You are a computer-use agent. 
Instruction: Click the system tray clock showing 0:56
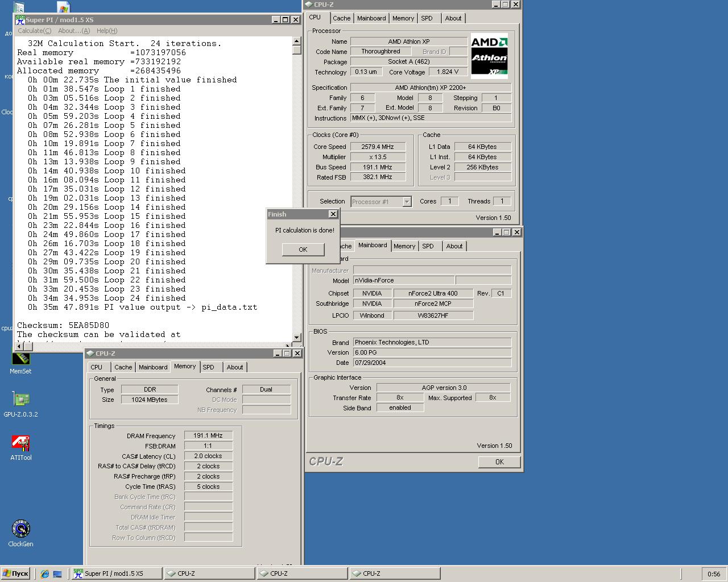[714, 574]
